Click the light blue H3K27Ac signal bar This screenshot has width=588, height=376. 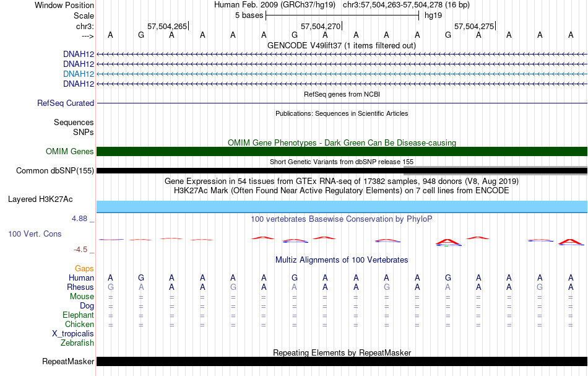click(x=342, y=206)
